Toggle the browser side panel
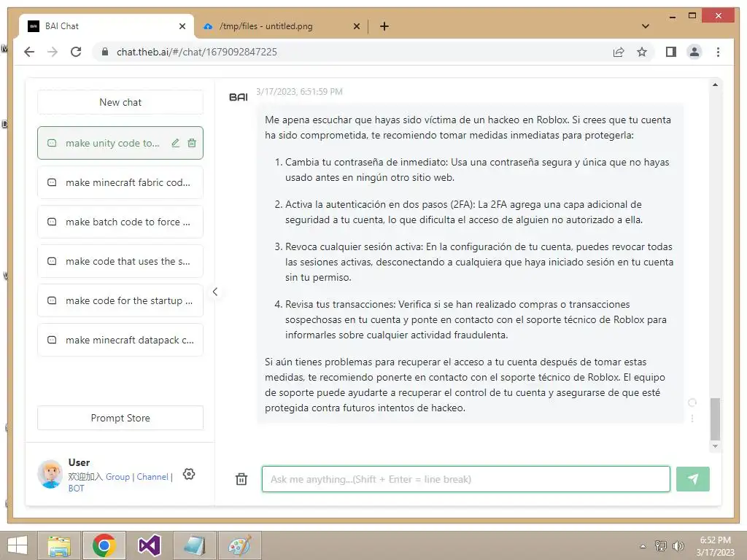 671,52
